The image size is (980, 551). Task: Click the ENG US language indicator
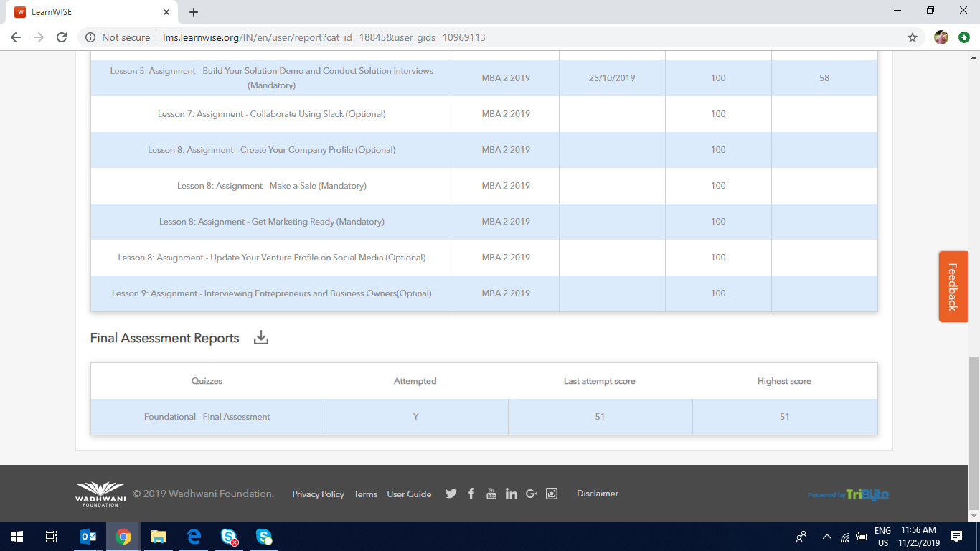point(882,537)
